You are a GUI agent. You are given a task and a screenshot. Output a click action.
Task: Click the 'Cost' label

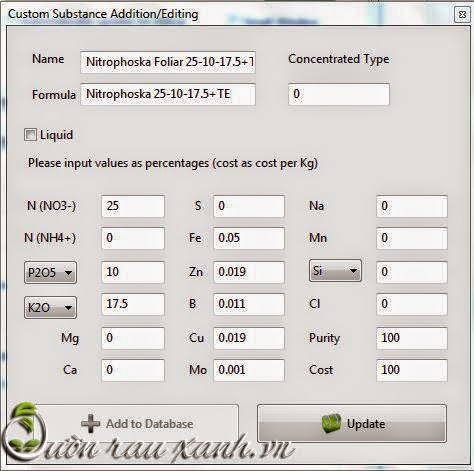coord(321,370)
